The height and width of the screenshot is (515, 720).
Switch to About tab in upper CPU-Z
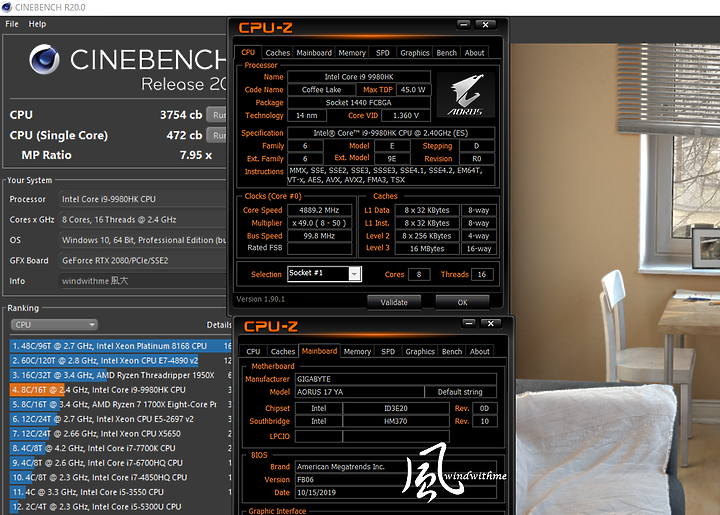point(474,53)
